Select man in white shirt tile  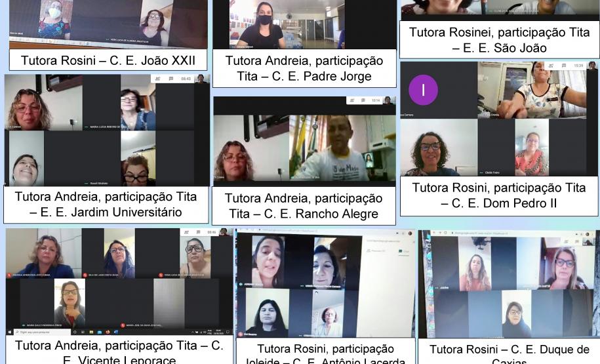342,148
